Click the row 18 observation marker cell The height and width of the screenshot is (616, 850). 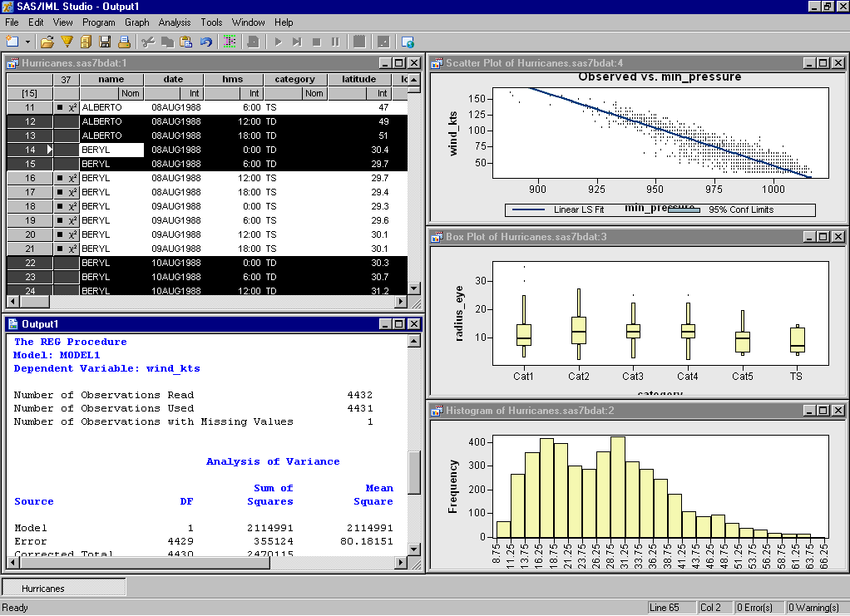67,206
